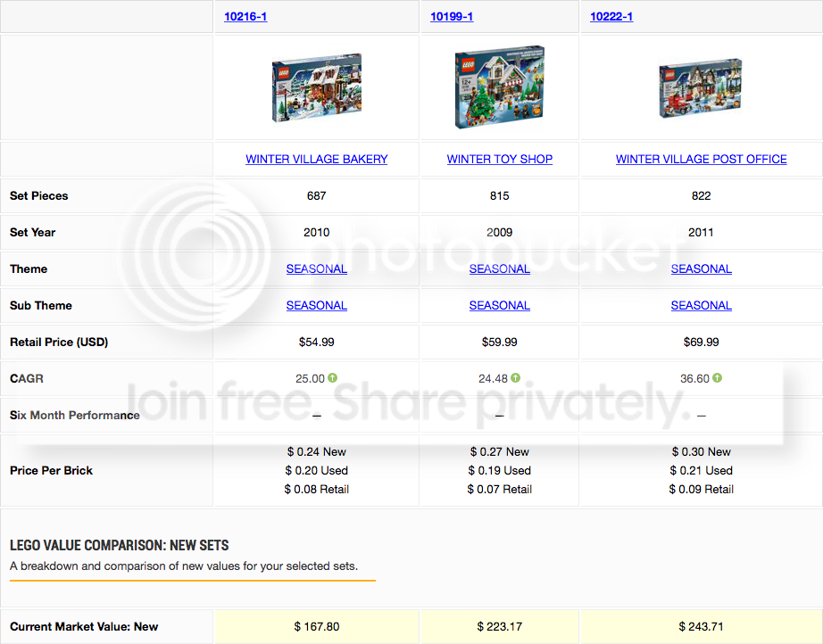The width and height of the screenshot is (823, 644).
Task: Click the $ 0.08 Retail price per brick
Action: pyautogui.click(x=317, y=490)
